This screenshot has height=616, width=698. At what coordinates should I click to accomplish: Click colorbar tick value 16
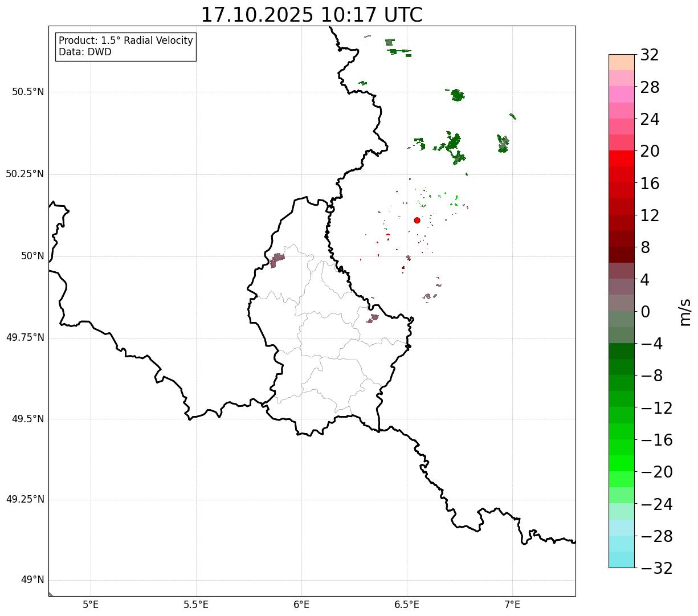coord(650,183)
